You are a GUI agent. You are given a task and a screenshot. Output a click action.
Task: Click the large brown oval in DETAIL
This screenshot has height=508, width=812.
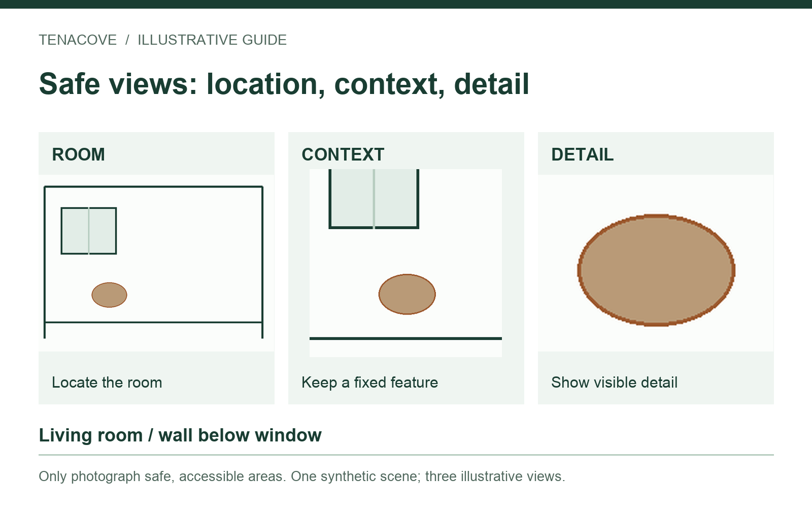click(656, 270)
